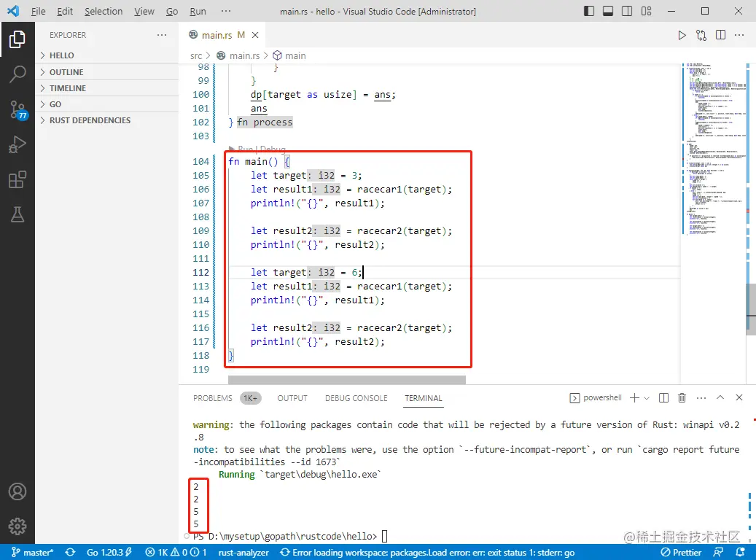Open notifications bell in status bar
This screenshot has height=560, width=756.
(x=740, y=552)
